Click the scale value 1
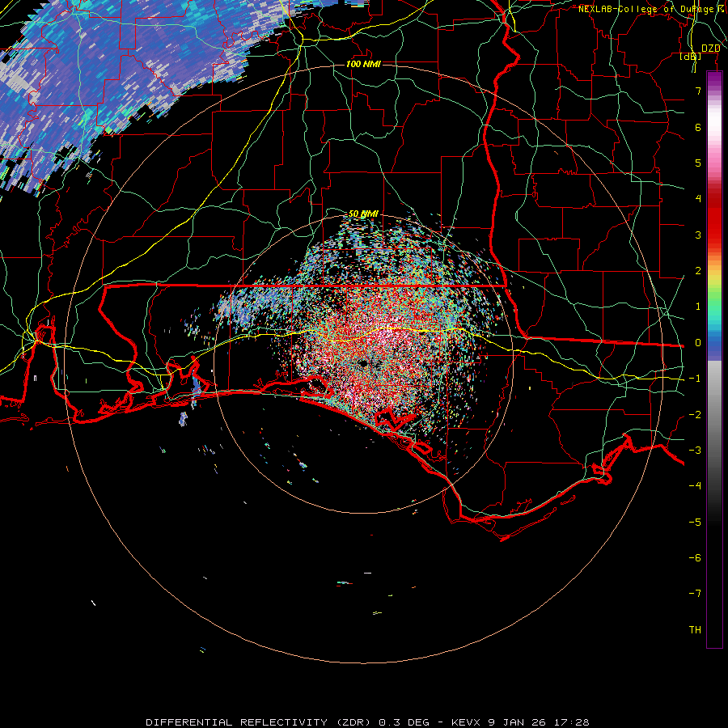Screen dimensions: 728x728 (698, 307)
